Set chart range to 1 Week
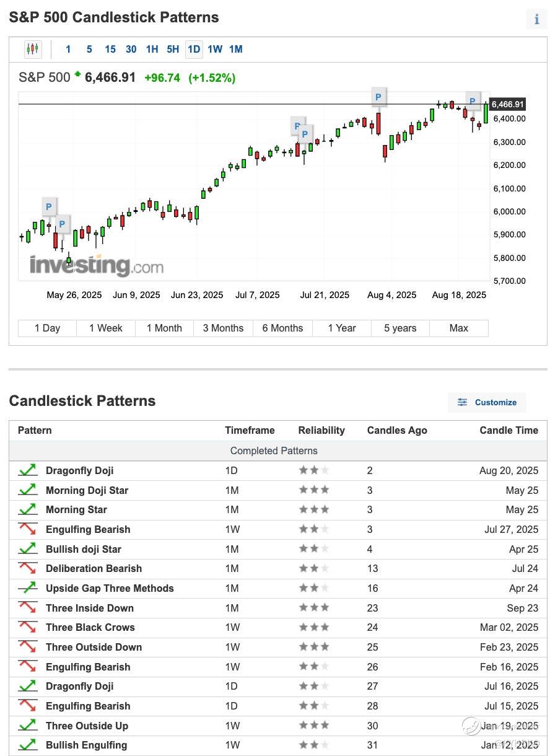 click(106, 328)
